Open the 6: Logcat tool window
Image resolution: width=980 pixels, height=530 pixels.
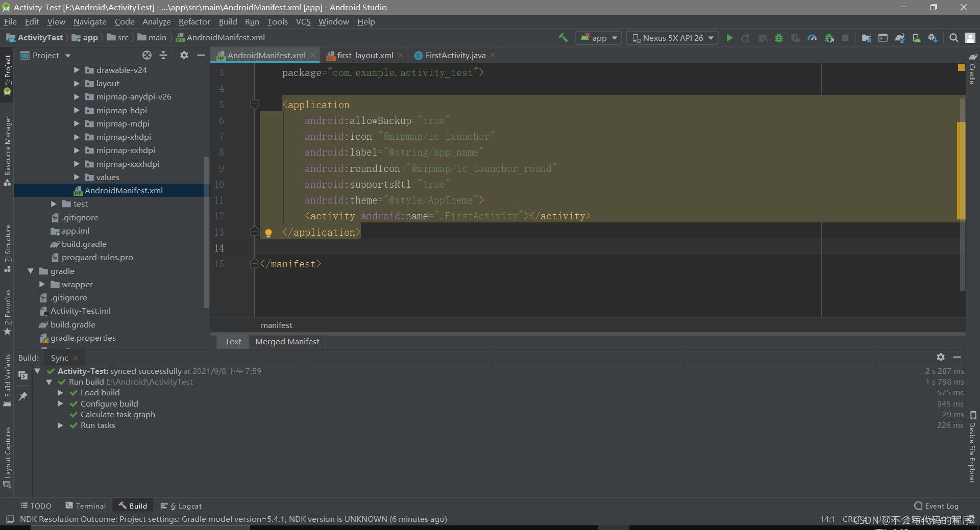coord(181,506)
